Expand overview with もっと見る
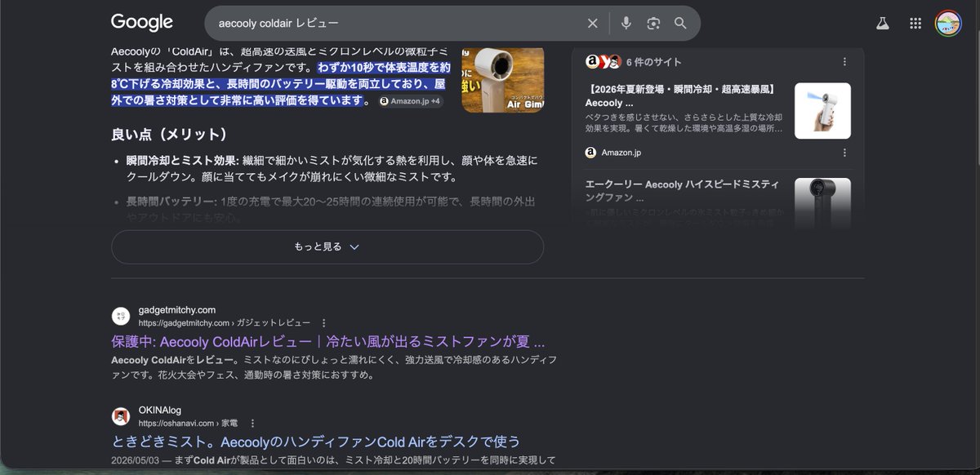Image resolution: width=980 pixels, height=475 pixels. point(327,246)
